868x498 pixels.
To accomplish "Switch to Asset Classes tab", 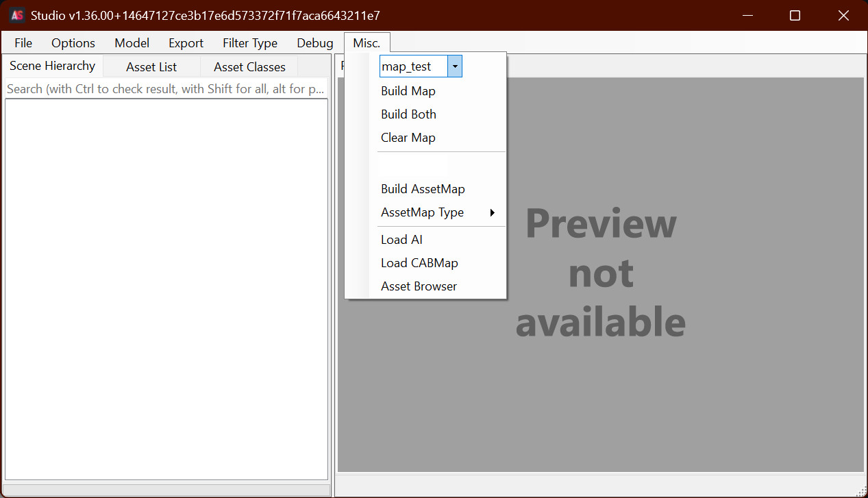I will click(x=249, y=66).
